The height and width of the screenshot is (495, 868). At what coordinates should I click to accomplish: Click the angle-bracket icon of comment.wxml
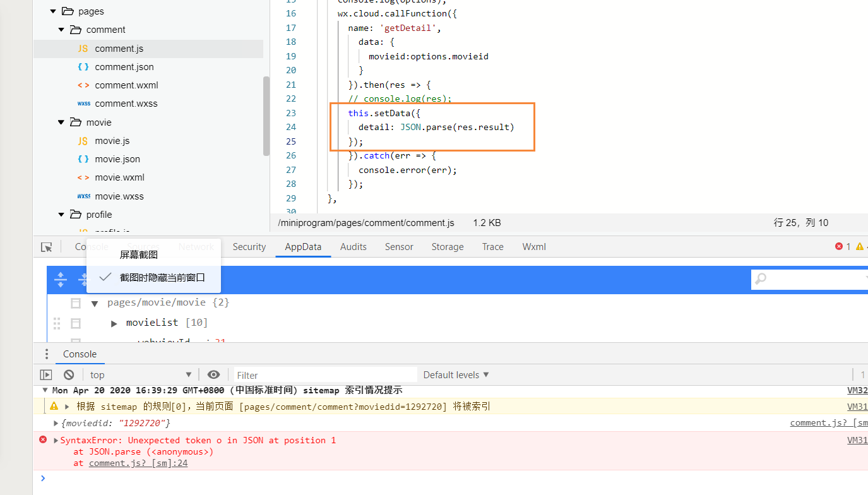coord(83,85)
